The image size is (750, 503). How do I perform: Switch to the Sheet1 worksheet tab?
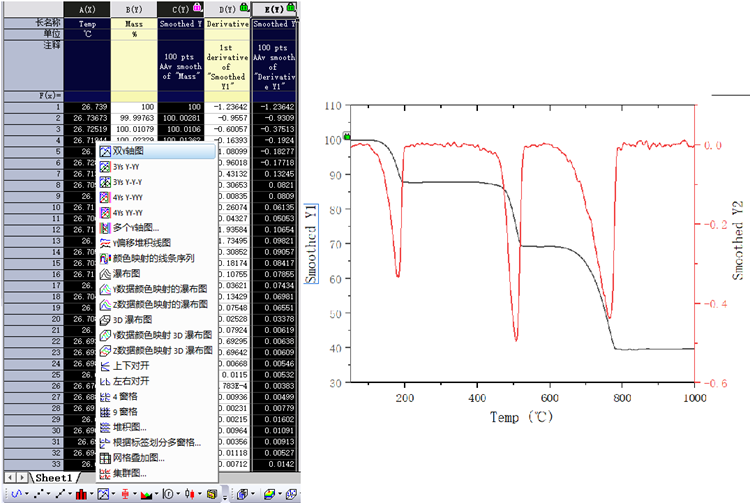tap(54, 478)
